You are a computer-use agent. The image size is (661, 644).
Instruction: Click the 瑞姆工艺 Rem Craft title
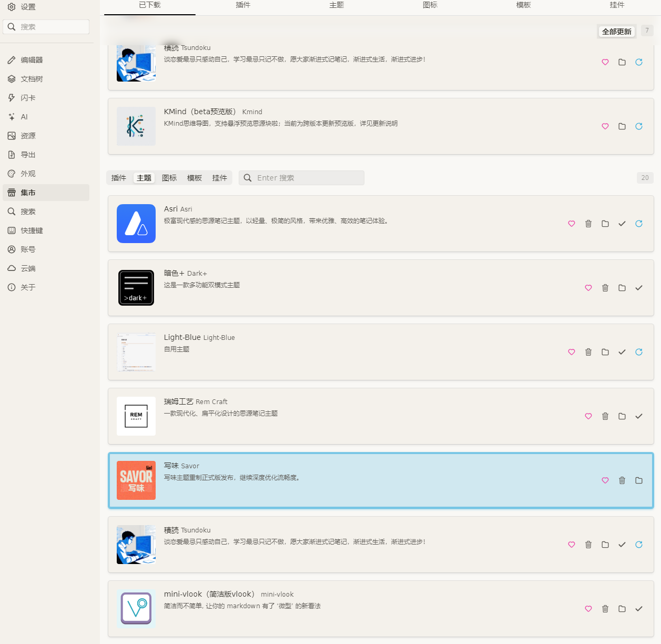pos(196,401)
